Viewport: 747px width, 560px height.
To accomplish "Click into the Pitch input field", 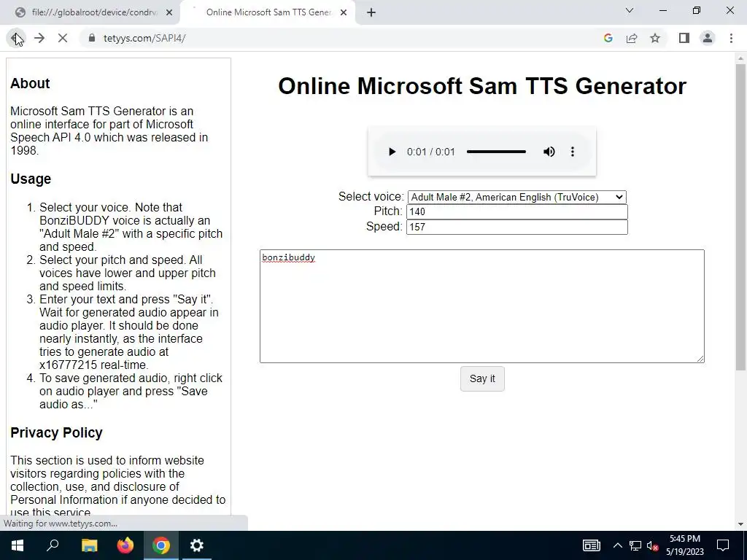I will (517, 212).
